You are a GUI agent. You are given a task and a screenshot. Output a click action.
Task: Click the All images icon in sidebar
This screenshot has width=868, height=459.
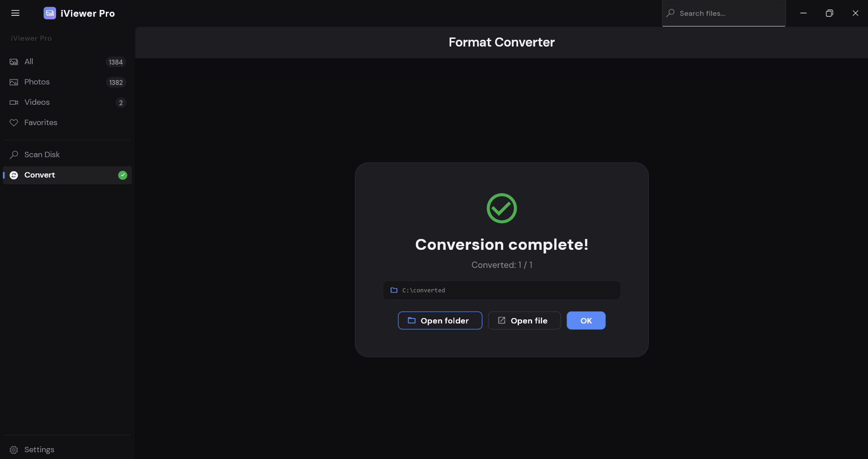(14, 62)
